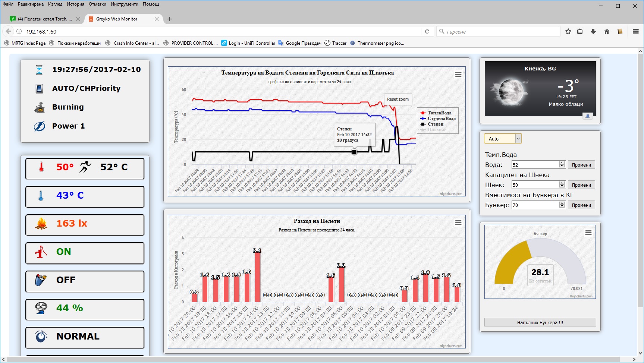This screenshot has width=644, height=363.
Task: Open temperature chart hamburger export menu
Action: coord(458,75)
